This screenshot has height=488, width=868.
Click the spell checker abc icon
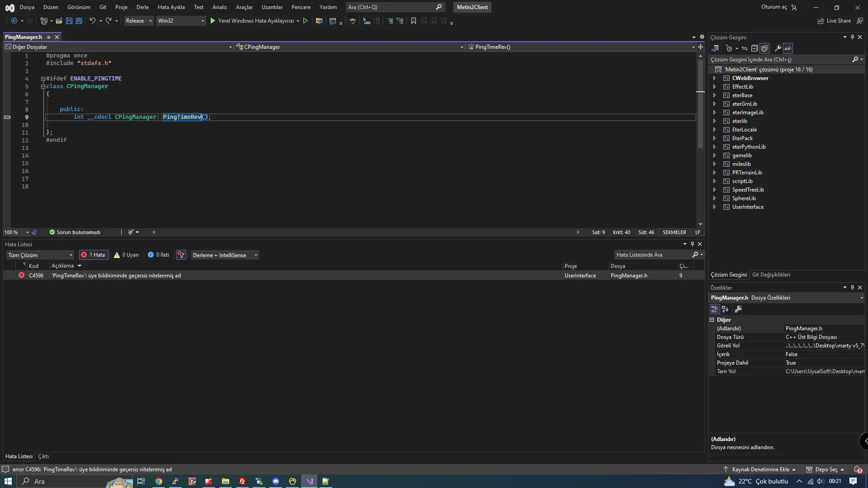(353, 21)
